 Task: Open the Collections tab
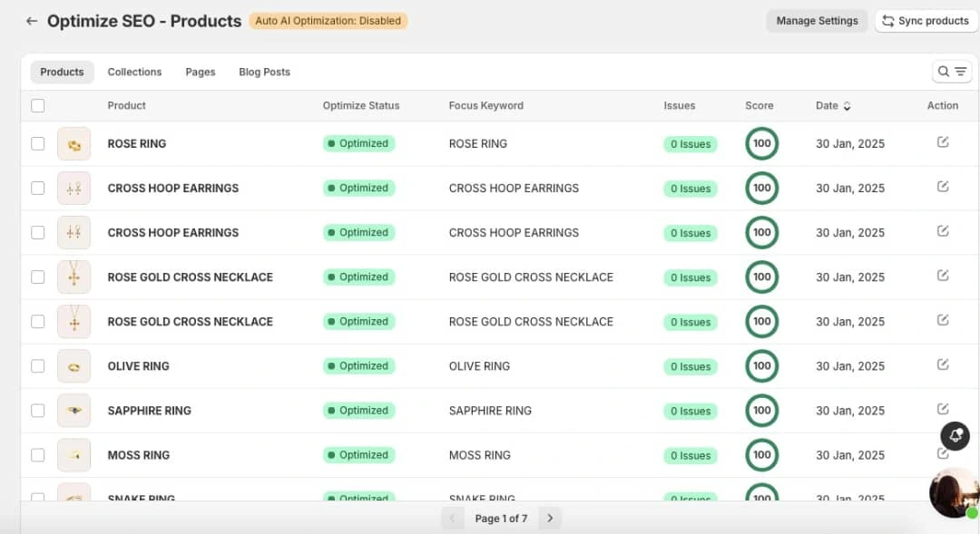tap(134, 72)
